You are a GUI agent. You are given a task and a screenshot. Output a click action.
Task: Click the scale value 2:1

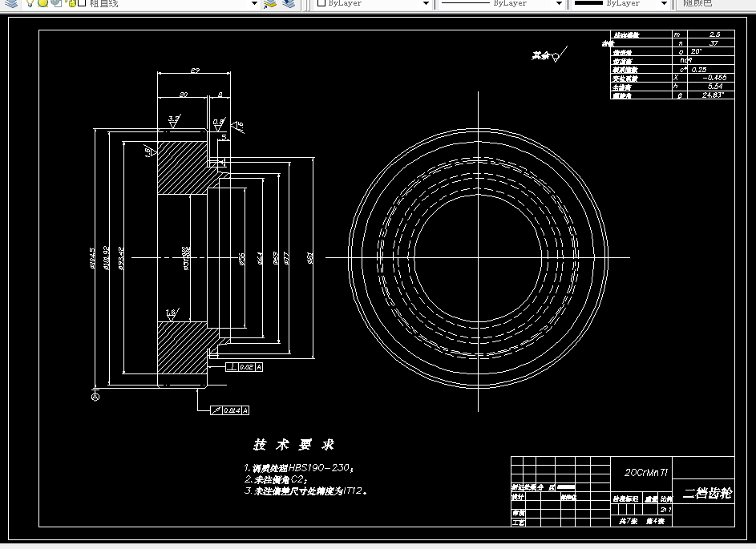pyautogui.click(x=666, y=510)
